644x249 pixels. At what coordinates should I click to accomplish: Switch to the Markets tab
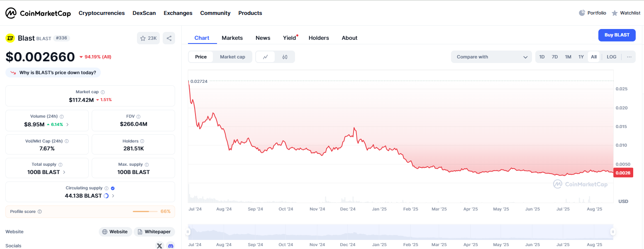[x=232, y=38]
